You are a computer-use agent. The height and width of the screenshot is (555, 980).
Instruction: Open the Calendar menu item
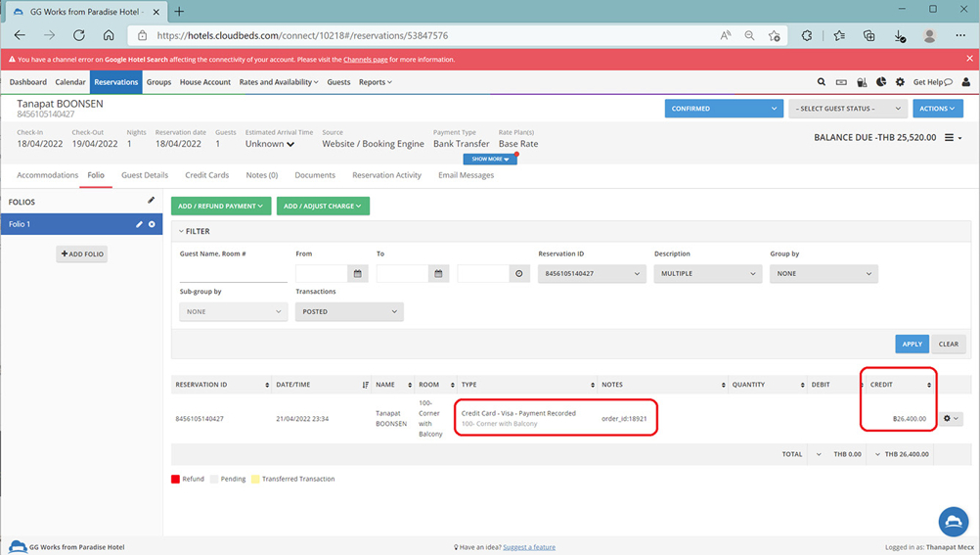70,82
